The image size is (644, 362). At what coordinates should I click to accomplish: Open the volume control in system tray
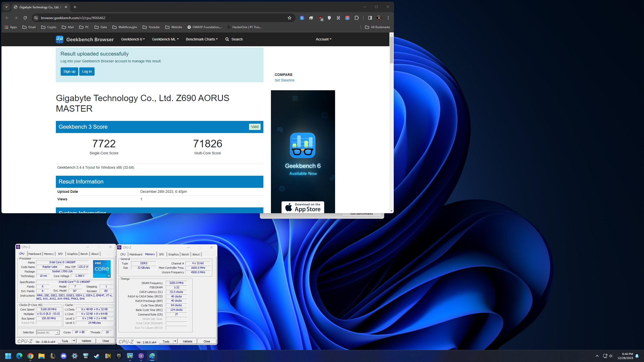(611, 356)
